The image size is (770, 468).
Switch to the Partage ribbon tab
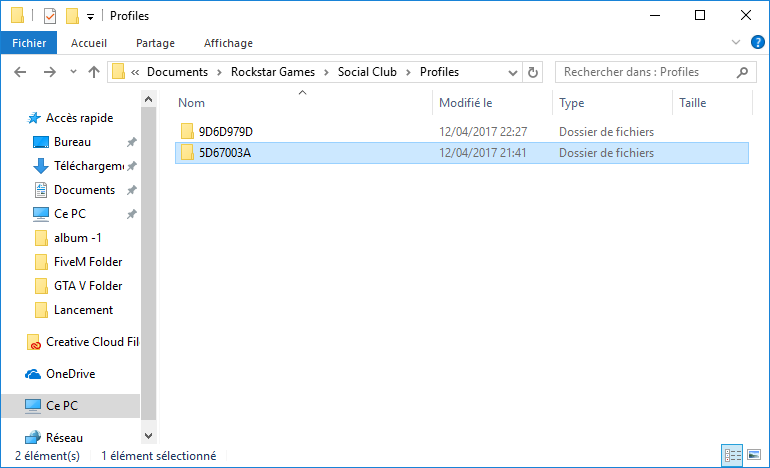[155, 43]
